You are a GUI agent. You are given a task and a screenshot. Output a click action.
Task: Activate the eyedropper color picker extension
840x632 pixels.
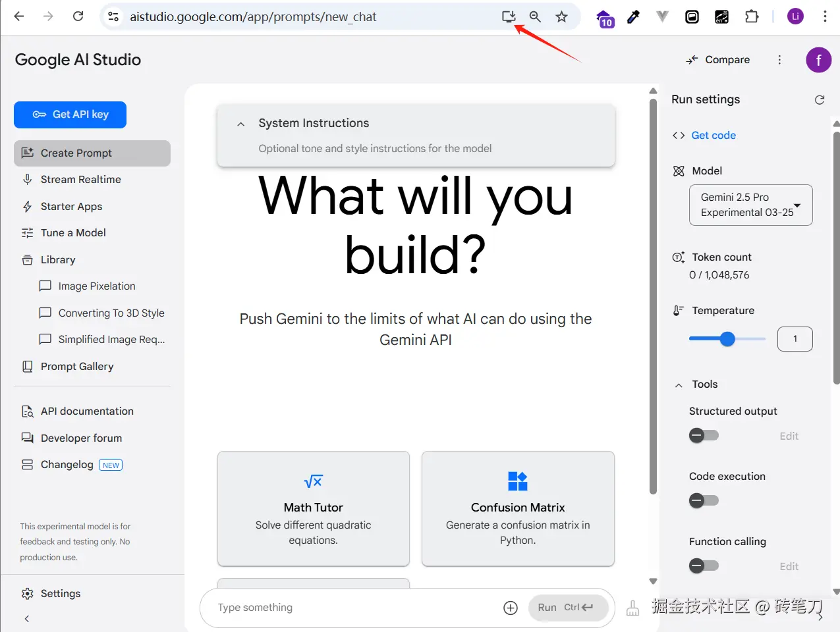coord(633,16)
